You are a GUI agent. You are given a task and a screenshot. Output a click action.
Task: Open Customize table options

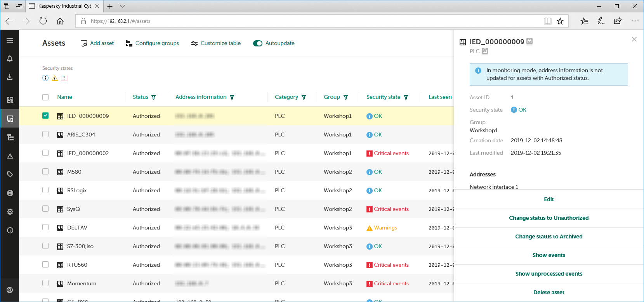click(216, 43)
